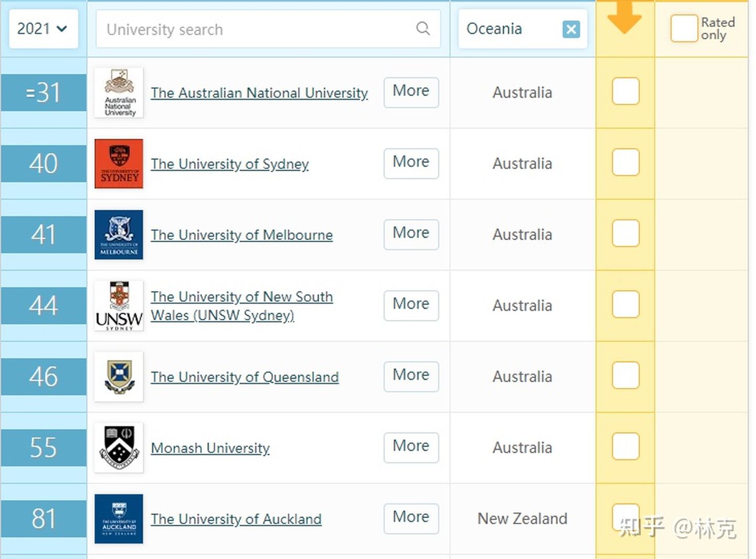The width and height of the screenshot is (756, 559).
Task: Click the University of Auckland logo
Action: 119,519
